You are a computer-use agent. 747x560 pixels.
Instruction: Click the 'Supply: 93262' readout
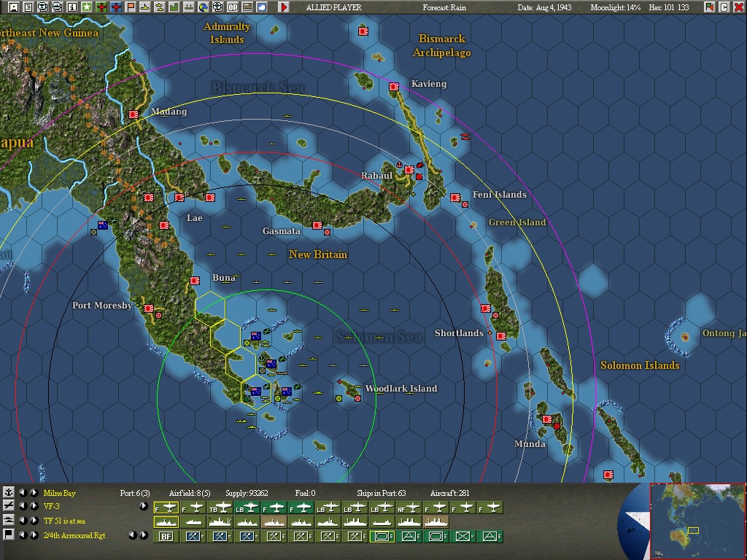coord(247,493)
